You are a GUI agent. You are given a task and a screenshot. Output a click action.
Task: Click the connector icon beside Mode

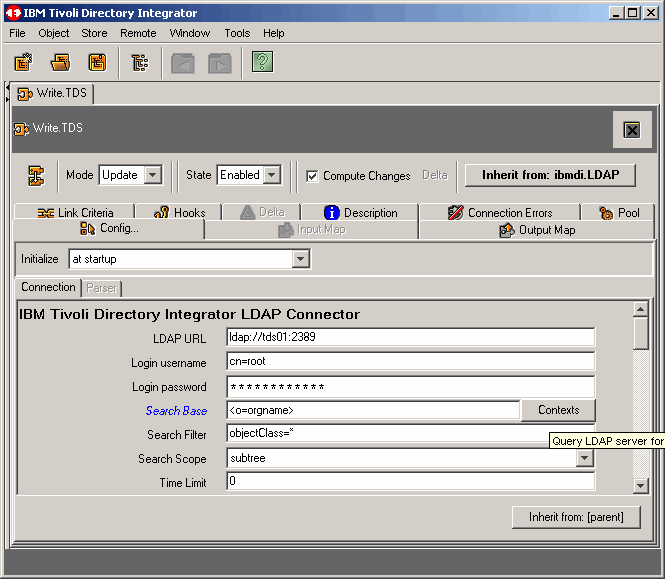pyautogui.click(x=36, y=175)
